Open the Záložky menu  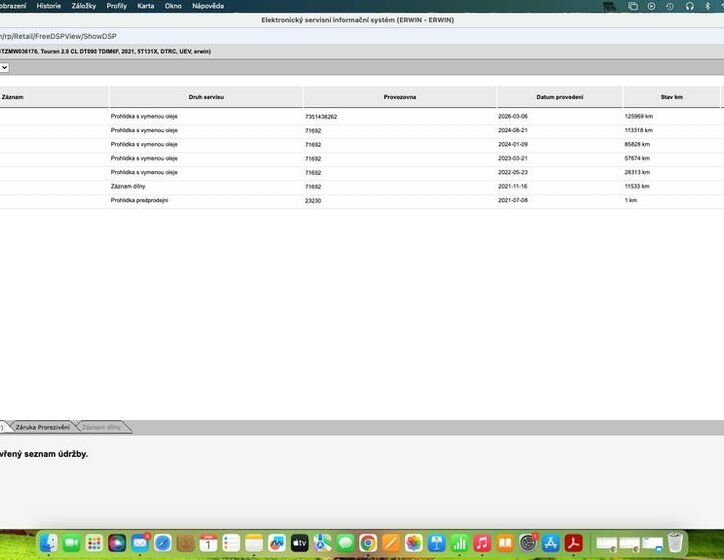(x=84, y=6)
